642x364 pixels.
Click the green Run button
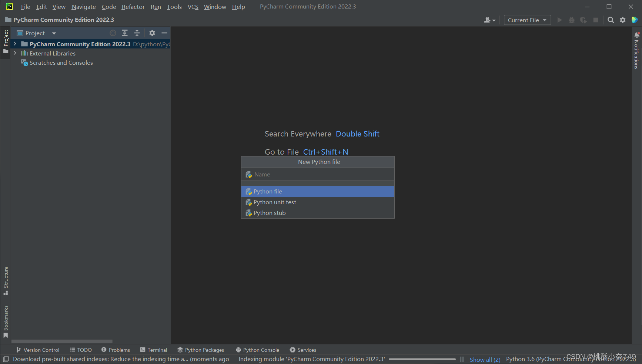pos(560,20)
